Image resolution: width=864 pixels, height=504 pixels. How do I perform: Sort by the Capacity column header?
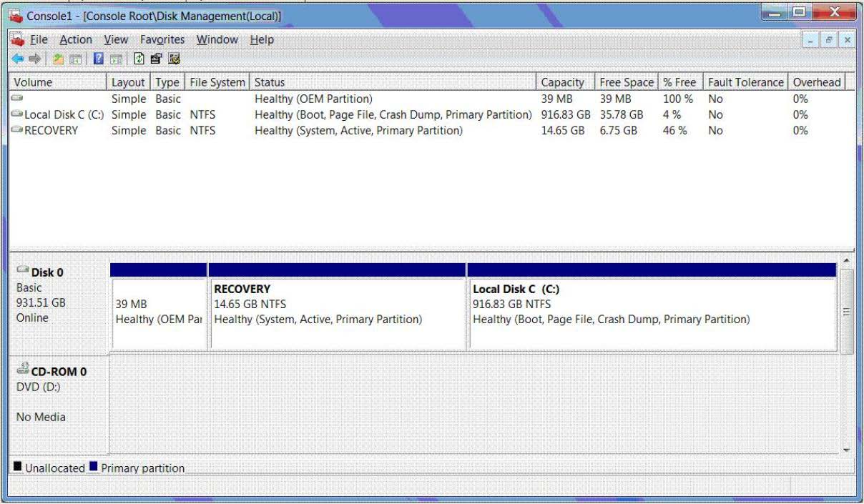tap(565, 82)
